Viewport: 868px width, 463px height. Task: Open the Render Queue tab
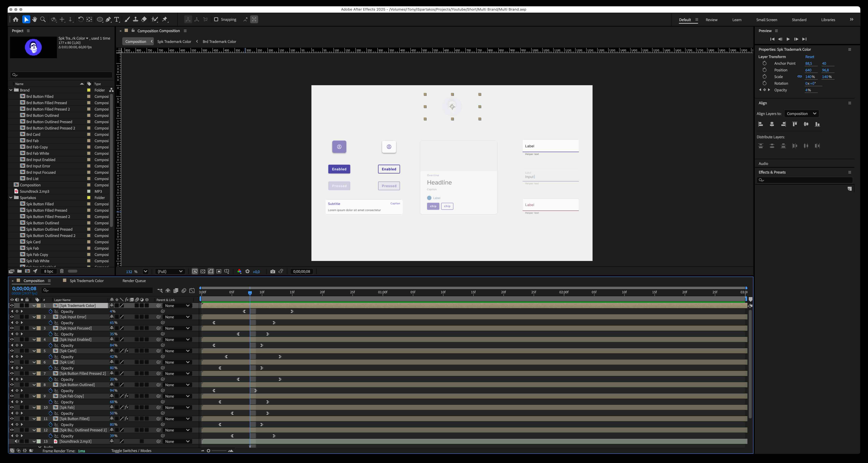[x=134, y=281]
